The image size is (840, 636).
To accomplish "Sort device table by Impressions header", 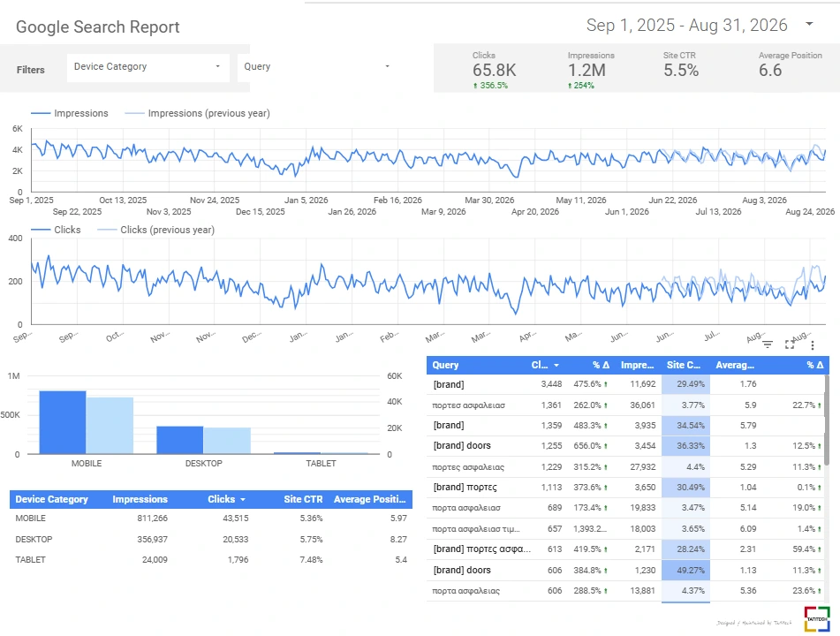I will tap(140, 499).
